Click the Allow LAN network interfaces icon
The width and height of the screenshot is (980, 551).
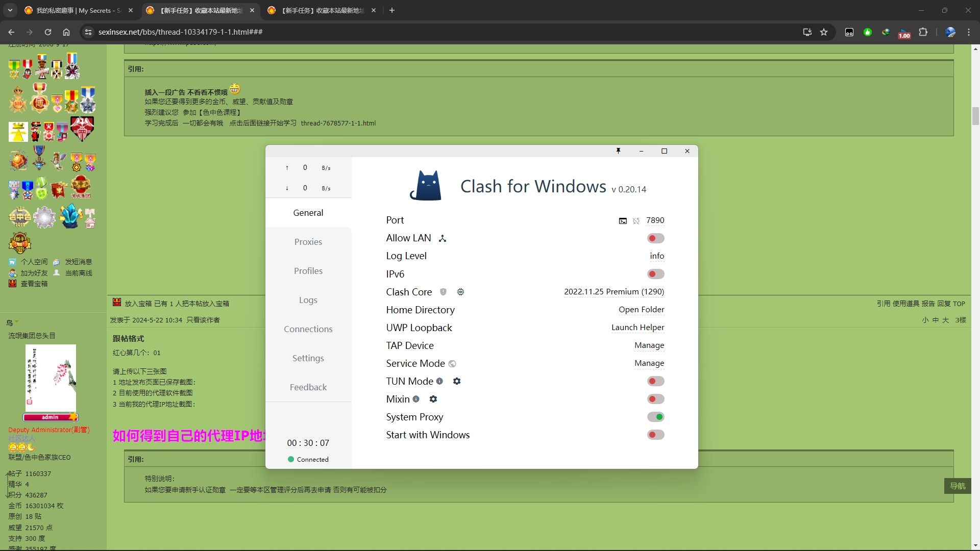pos(443,238)
